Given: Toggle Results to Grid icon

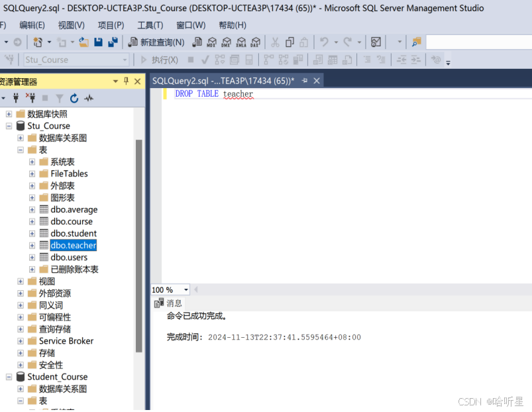Looking at the screenshot, I should pos(333,60).
